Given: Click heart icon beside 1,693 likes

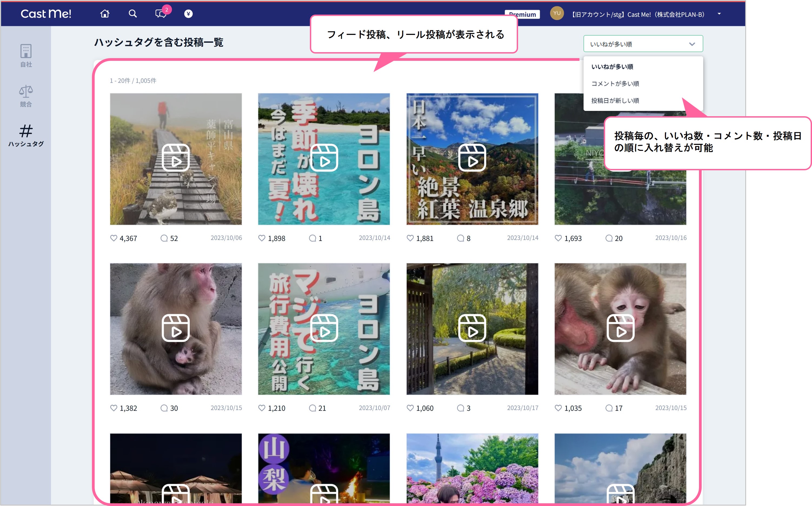Looking at the screenshot, I should [558, 238].
